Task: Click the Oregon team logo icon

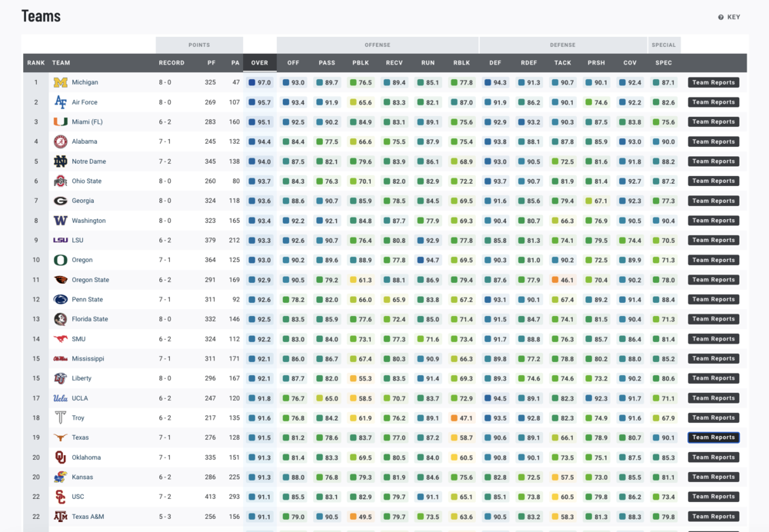Action: 60,260
